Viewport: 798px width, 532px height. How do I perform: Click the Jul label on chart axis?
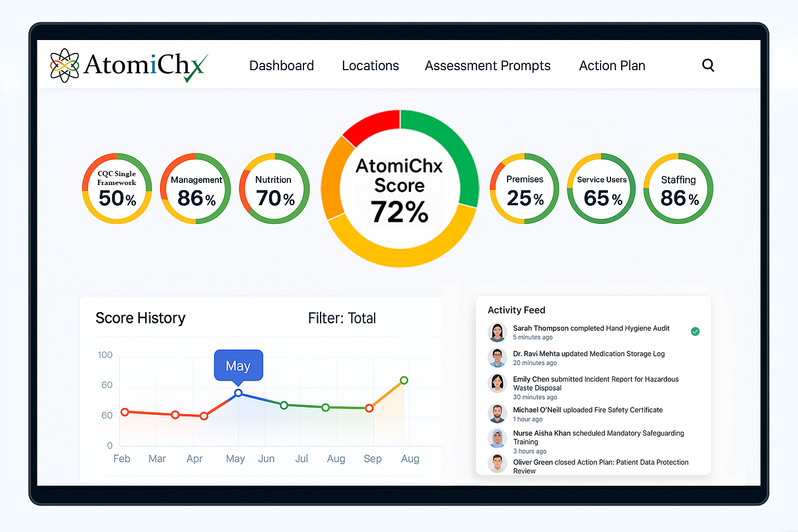coord(301,459)
